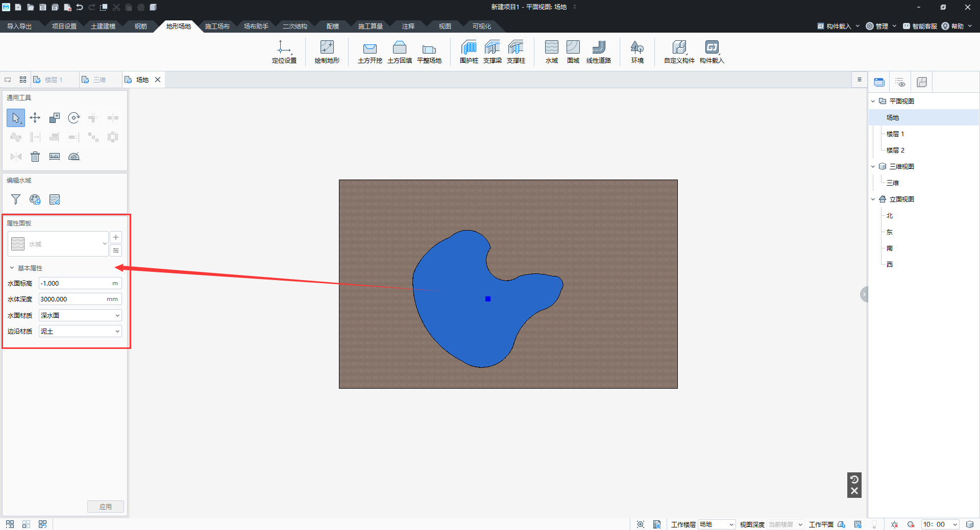Click the 应用 apply button
Image resolution: width=980 pixels, height=530 pixels.
[106, 507]
